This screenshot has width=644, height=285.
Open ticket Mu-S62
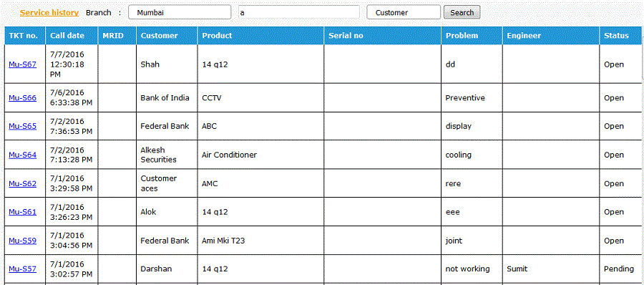pos(23,184)
